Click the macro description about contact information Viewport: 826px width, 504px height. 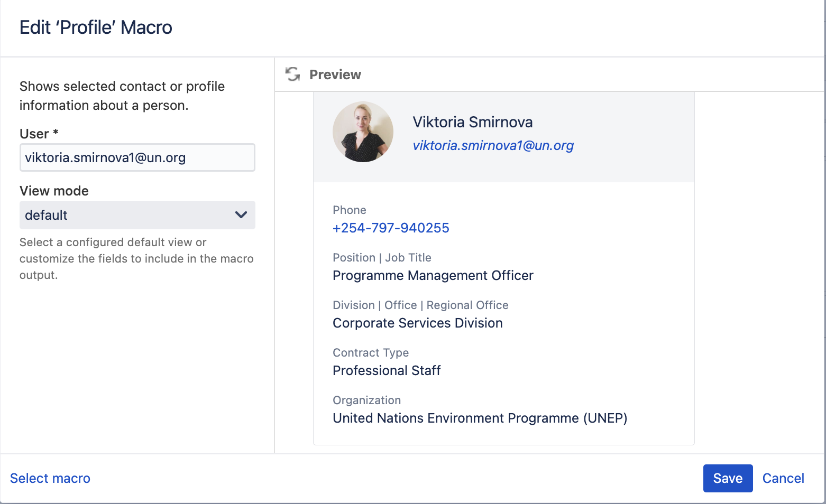[x=122, y=96]
